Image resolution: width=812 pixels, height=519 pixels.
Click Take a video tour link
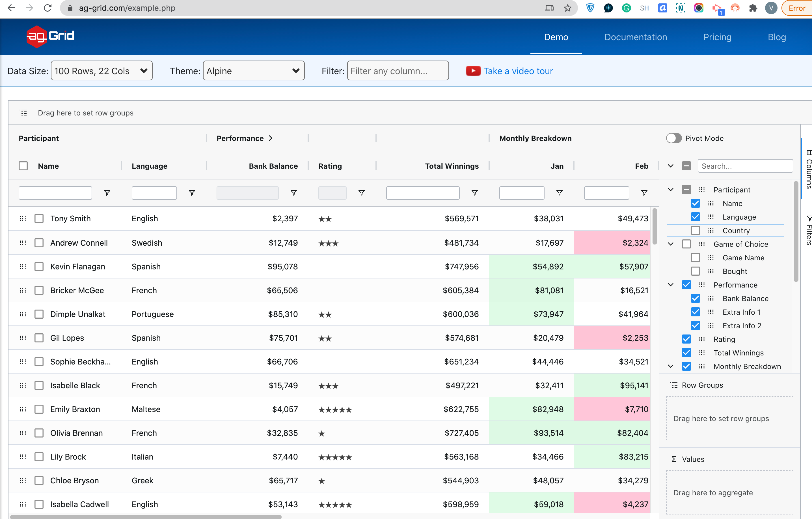click(518, 71)
